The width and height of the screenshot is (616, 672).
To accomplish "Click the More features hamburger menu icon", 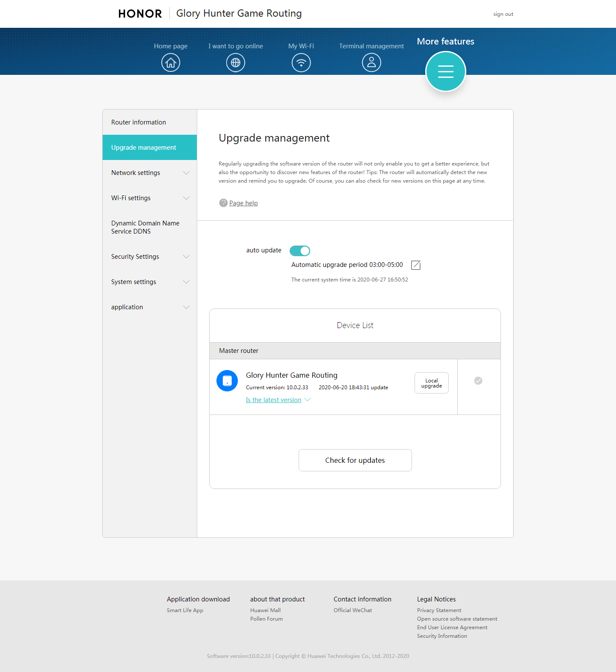I will pyautogui.click(x=446, y=71).
